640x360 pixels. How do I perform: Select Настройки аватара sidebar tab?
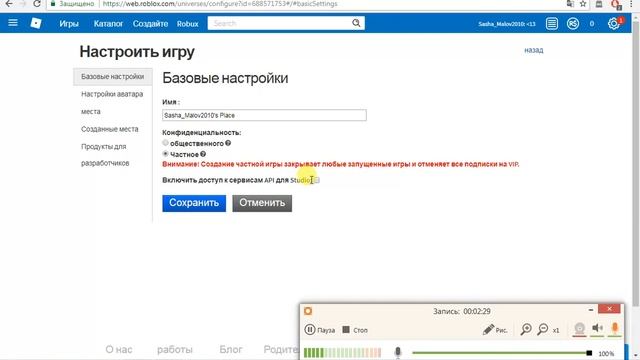(x=112, y=94)
